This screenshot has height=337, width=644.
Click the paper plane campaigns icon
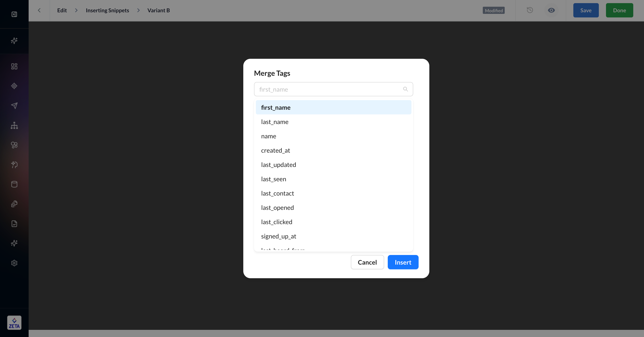click(x=14, y=105)
